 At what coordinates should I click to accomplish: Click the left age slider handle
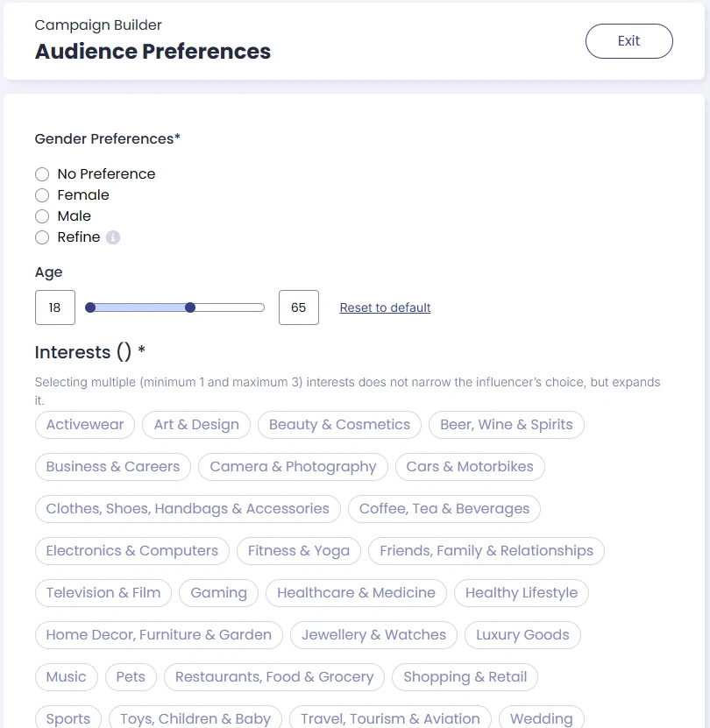point(90,307)
